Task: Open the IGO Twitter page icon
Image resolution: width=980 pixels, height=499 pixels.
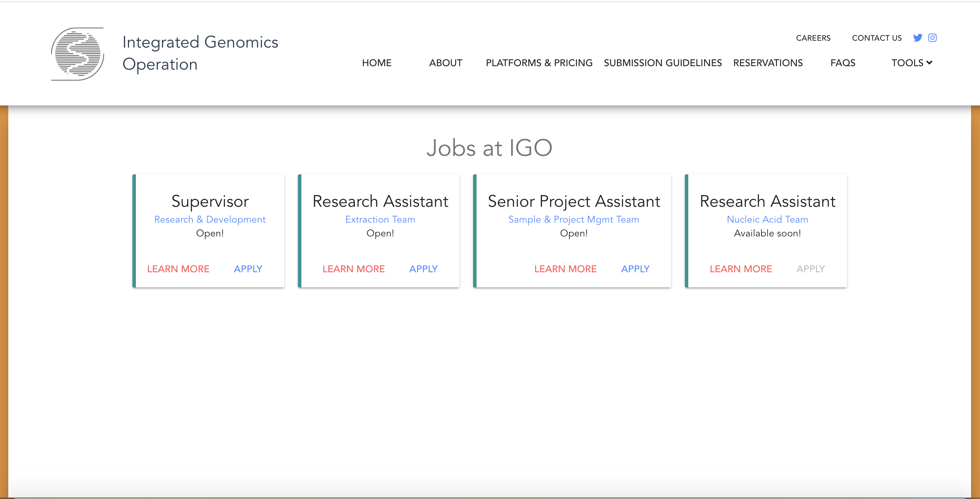Action: [x=917, y=38]
